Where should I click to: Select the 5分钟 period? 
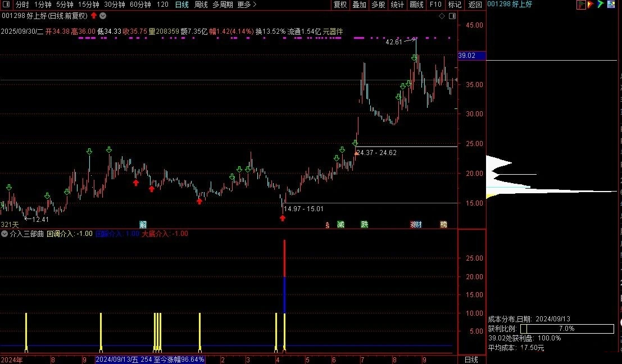(x=65, y=4)
